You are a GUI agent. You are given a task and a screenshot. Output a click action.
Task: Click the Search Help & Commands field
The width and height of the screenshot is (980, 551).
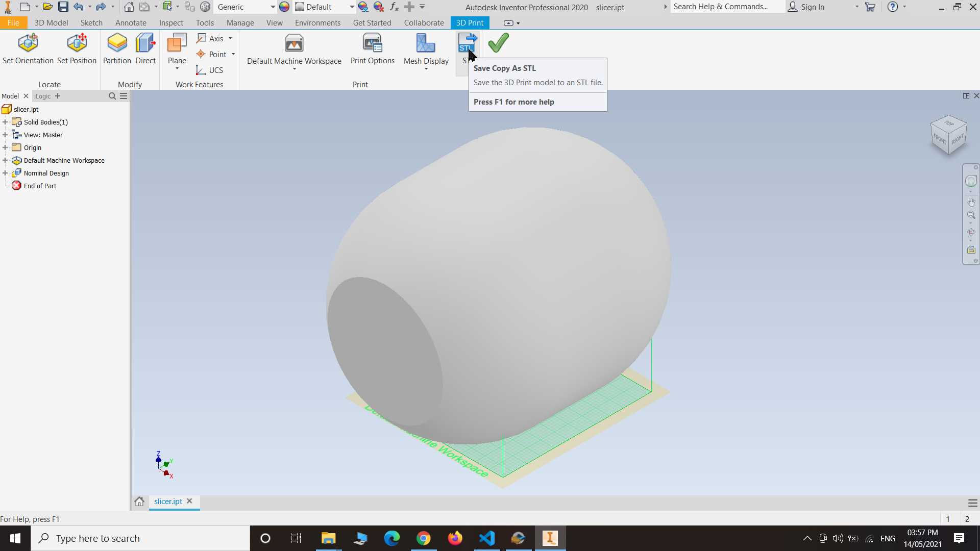(727, 7)
